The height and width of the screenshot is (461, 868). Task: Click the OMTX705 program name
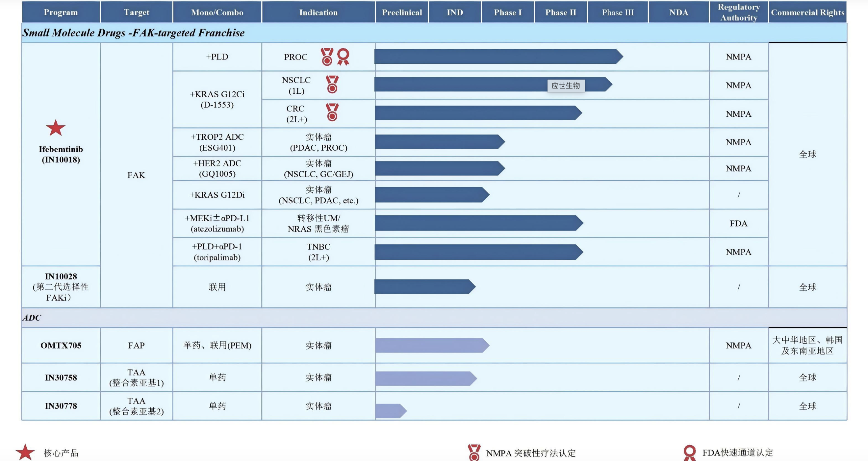(61, 346)
